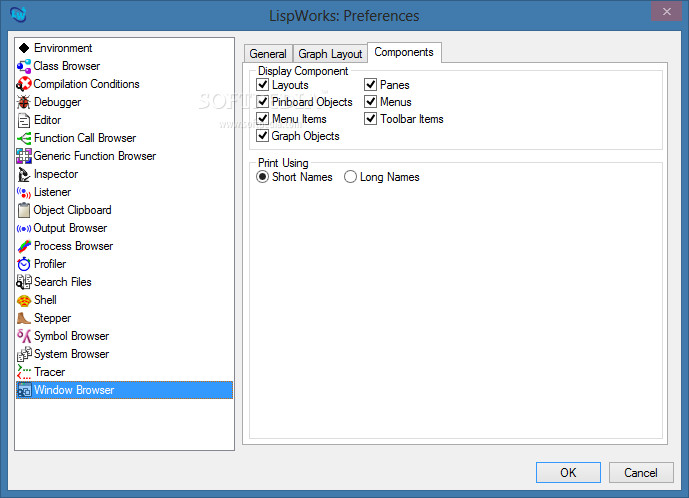
Task: Select the Shell list label
Action: (x=45, y=300)
